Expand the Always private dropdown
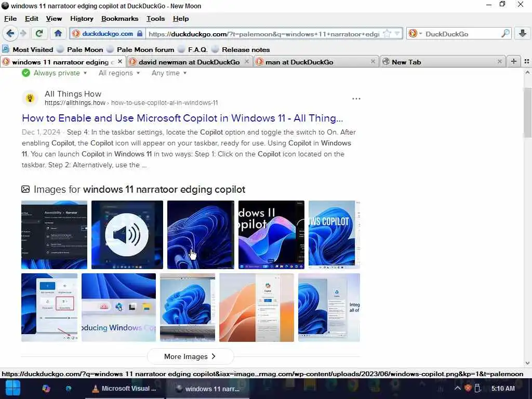 pyautogui.click(x=54, y=73)
